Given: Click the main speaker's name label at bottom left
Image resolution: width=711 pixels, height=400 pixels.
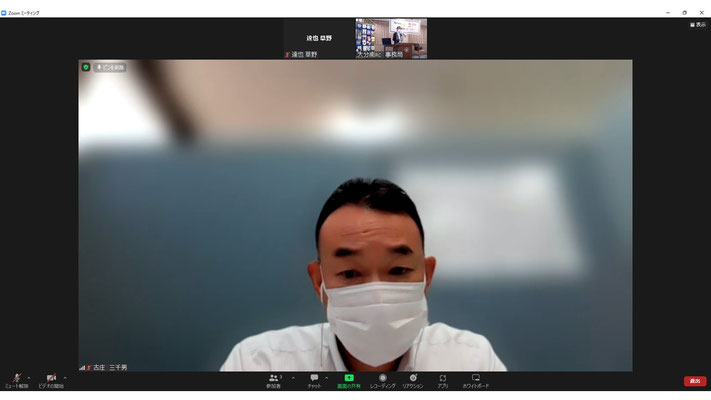Looking at the screenshot, I should [x=110, y=367].
